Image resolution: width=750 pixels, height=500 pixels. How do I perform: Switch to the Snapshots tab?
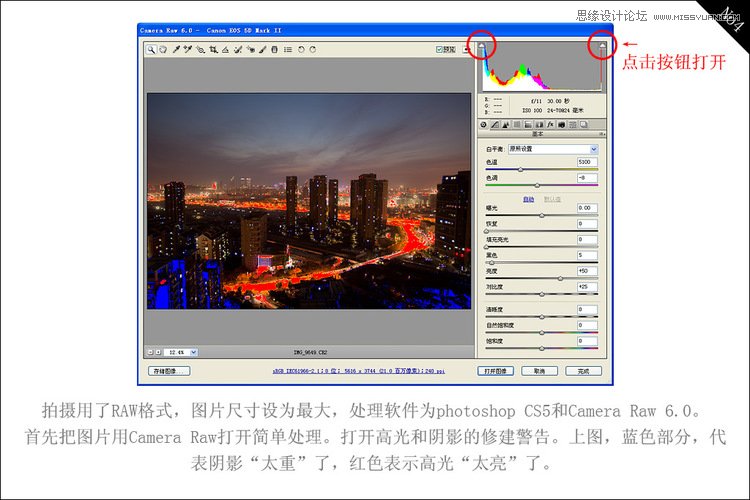click(584, 124)
